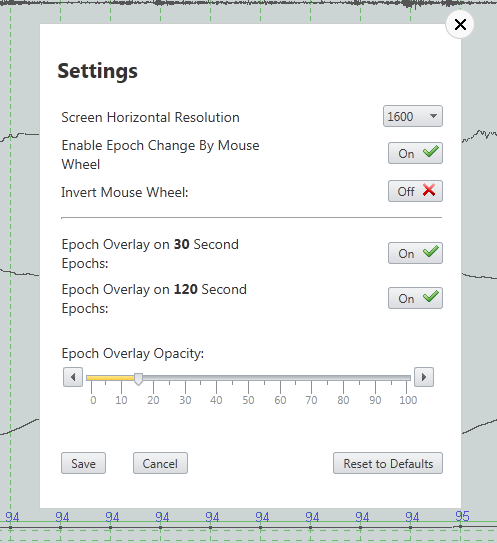Click the dropdown arrow next to 1600

tap(433, 116)
